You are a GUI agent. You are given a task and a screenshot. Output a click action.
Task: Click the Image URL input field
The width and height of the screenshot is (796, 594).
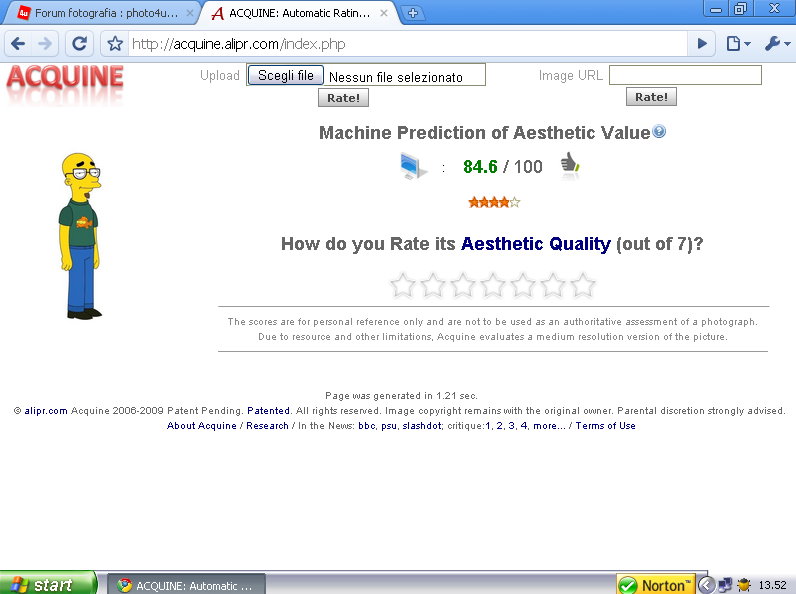coord(685,75)
